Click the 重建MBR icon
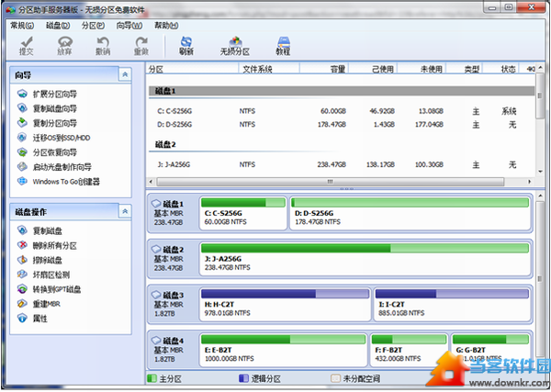 [22, 303]
